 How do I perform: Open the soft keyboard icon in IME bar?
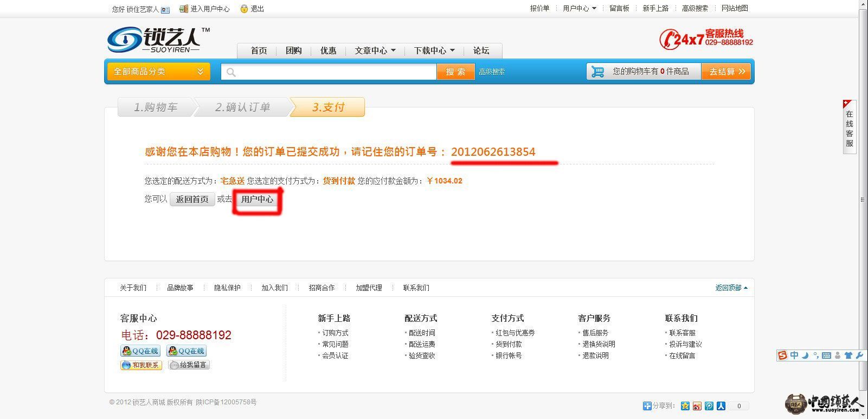point(826,355)
